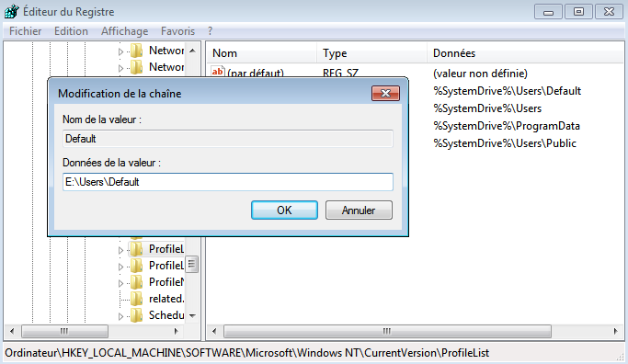Screen dimensions: 628x364
Task: Click the Type column header
Action: pyautogui.click(x=372, y=53)
